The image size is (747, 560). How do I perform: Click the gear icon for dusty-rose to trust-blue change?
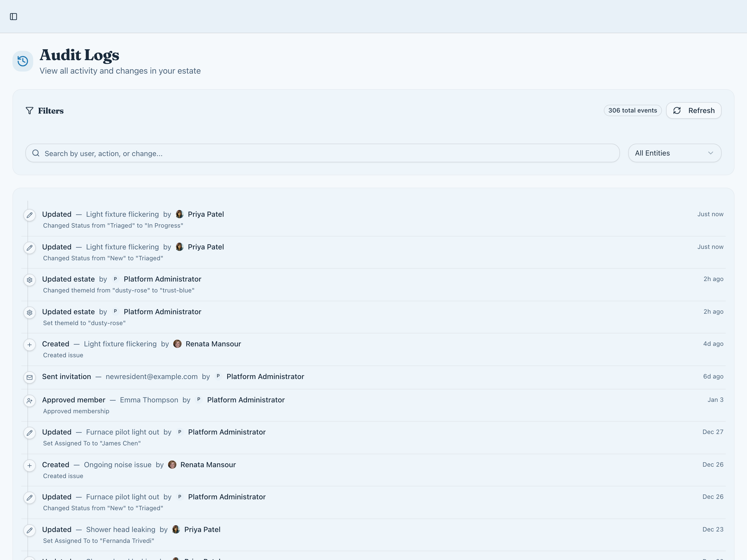[30, 280]
